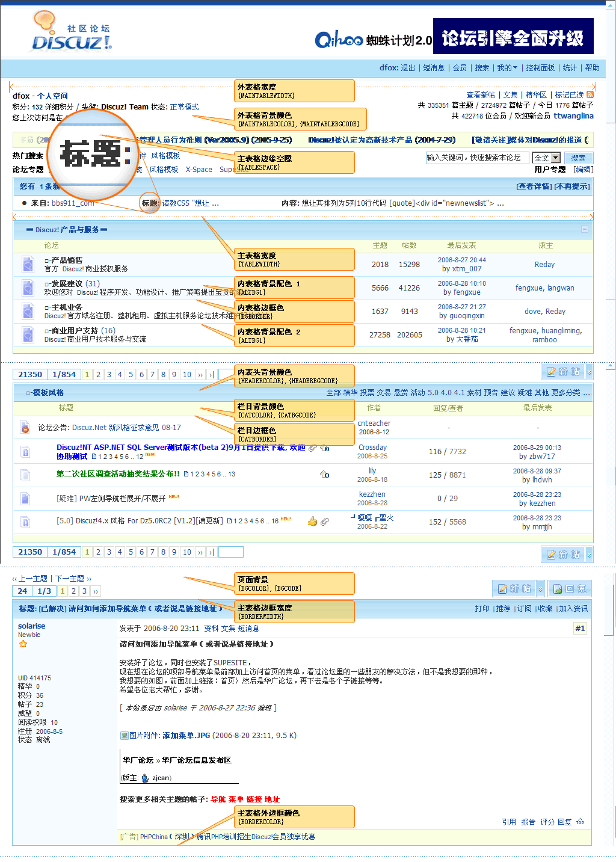
Task: Open 控制面板 in the top navigation
Action: (540, 68)
